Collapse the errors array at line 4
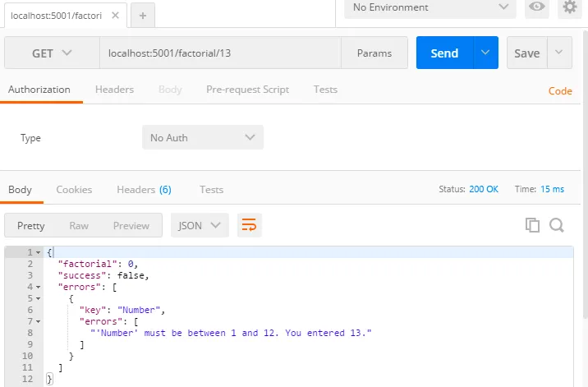Screen dimensions: 588x387 tap(39, 287)
